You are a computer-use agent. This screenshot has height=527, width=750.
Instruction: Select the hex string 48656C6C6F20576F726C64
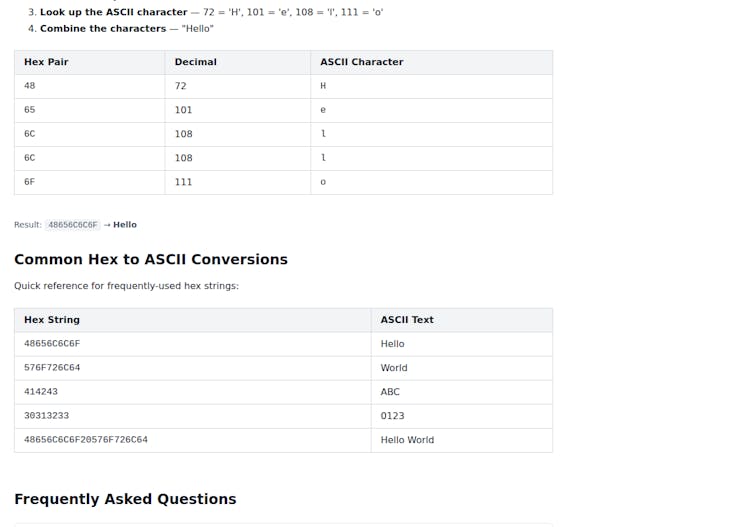86,440
